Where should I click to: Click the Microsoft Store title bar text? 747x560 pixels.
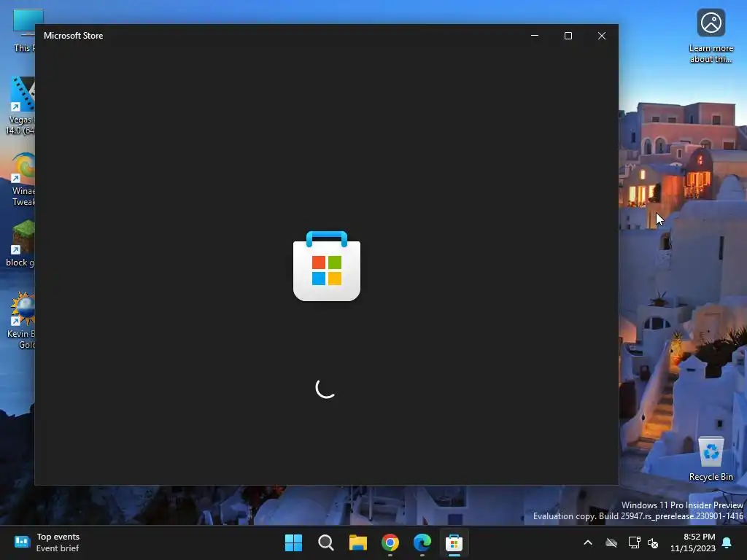point(74,36)
